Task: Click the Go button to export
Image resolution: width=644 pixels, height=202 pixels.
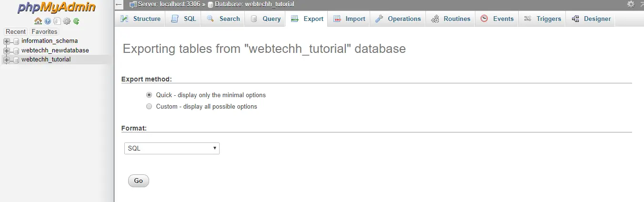Action: coord(139,181)
